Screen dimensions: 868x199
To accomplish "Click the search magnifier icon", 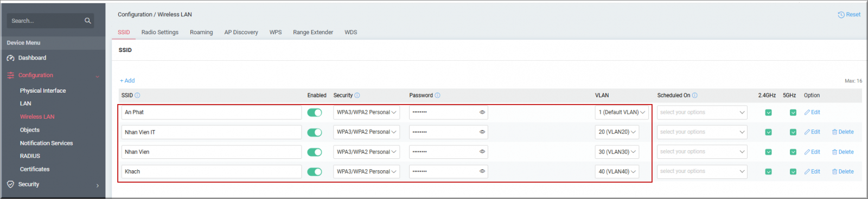I will click(x=88, y=21).
